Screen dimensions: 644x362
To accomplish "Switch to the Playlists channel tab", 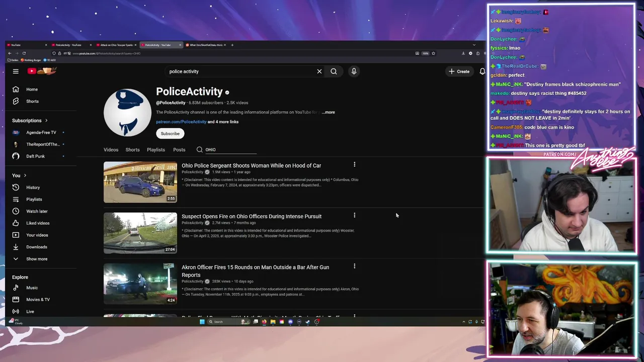I will coord(155,150).
